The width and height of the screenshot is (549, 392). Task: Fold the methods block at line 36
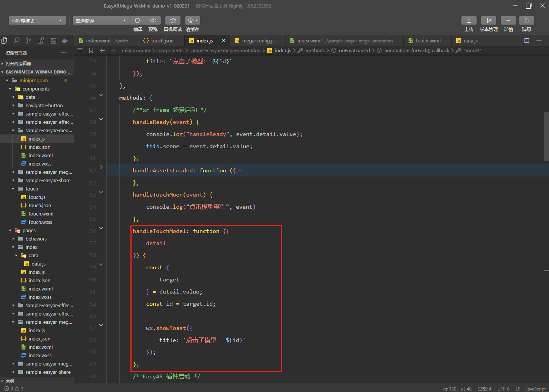tap(101, 95)
